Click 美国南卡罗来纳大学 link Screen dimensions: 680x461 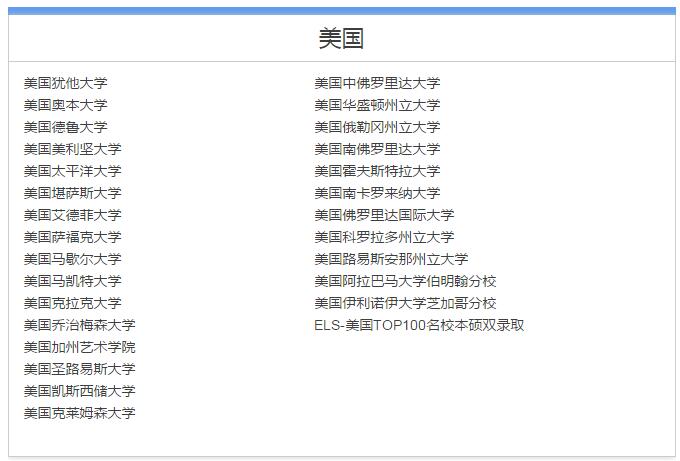(377, 193)
